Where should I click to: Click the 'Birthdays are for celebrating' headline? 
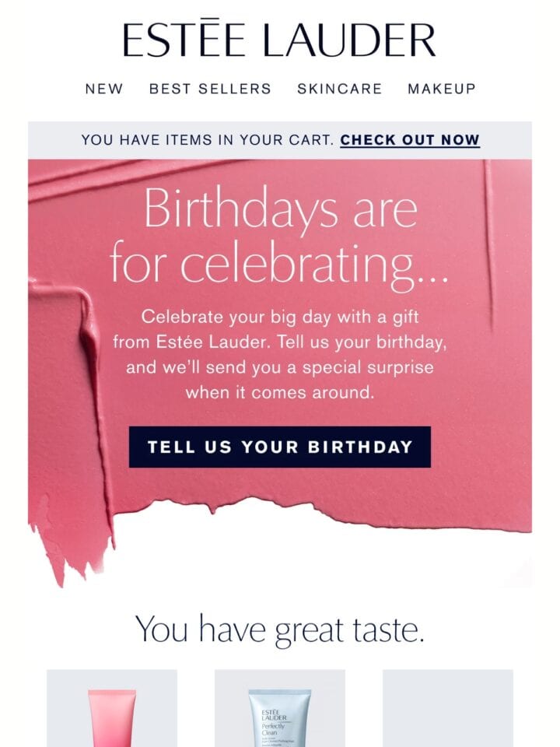coord(279,237)
